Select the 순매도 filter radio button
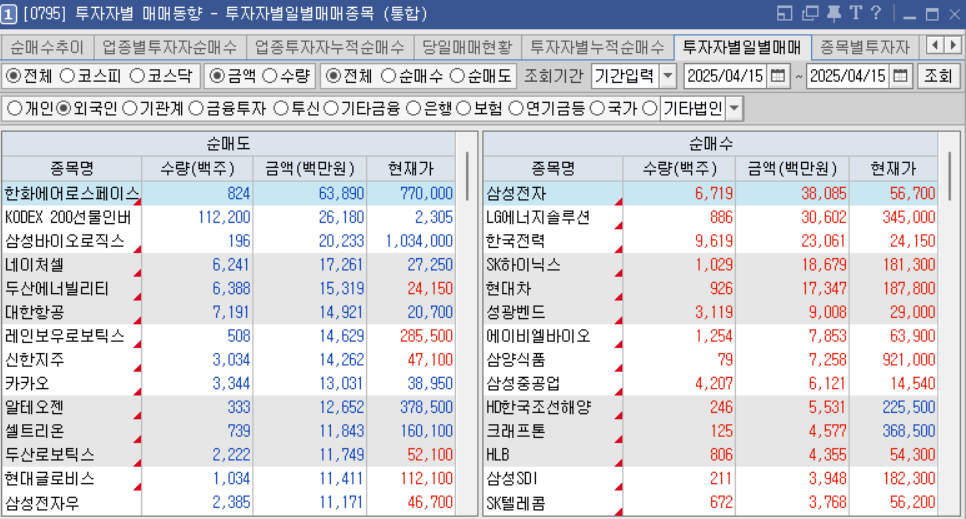This screenshot has width=966, height=519. tap(457, 76)
